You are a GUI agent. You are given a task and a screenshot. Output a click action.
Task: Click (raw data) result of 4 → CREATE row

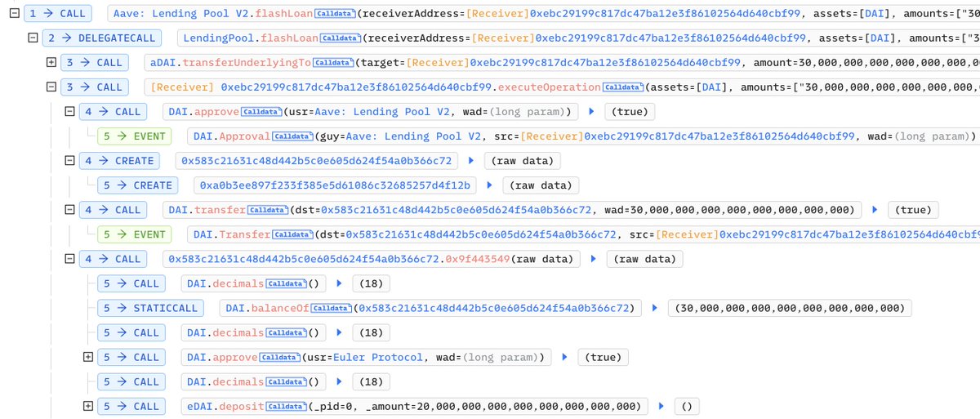(x=523, y=161)
